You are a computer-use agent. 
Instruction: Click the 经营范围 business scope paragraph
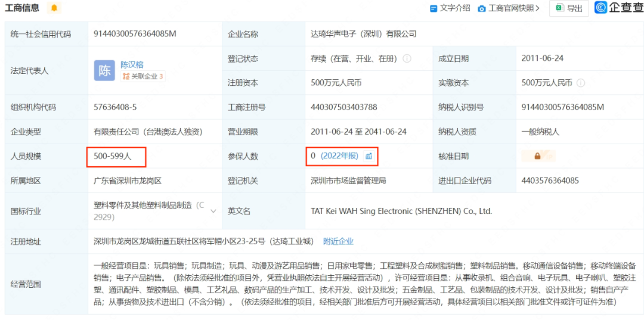pos(365,284)
